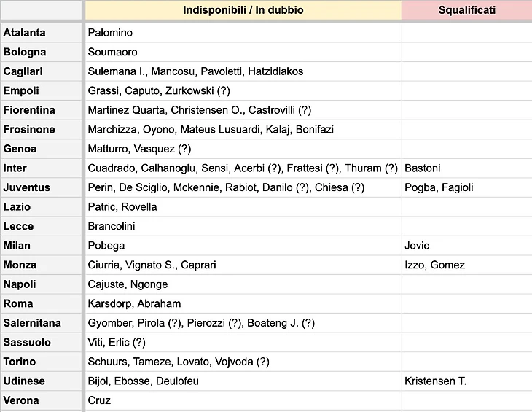Select the Karsdorp, Abraham cell

pyautogui.click(x=243, y=303)
